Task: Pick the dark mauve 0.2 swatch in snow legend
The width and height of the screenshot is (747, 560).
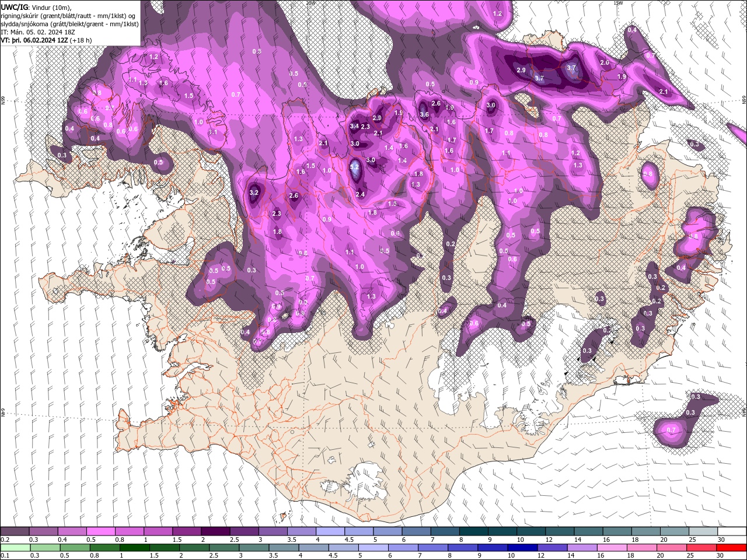Action: click(15, 531)
